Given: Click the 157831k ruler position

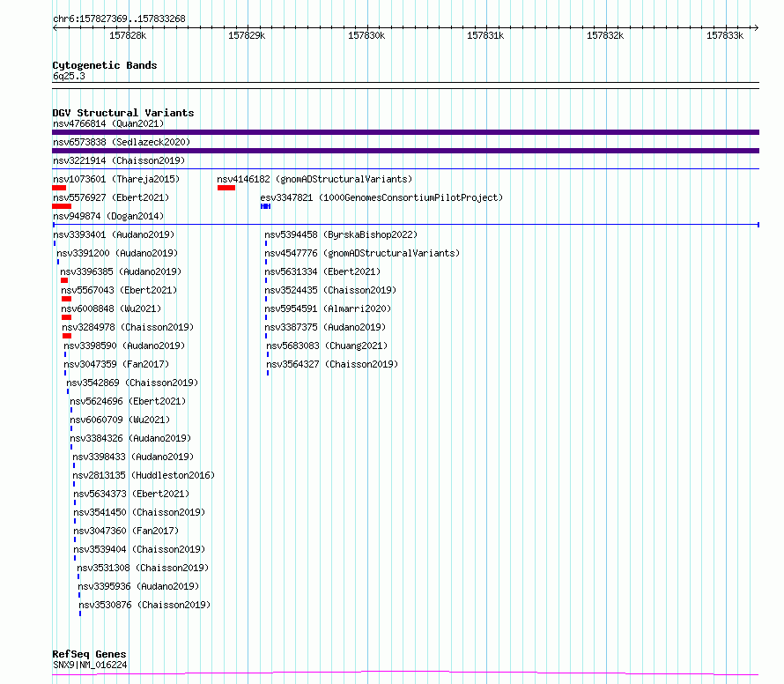Looking at the screenshot, I should click(485, 35).
